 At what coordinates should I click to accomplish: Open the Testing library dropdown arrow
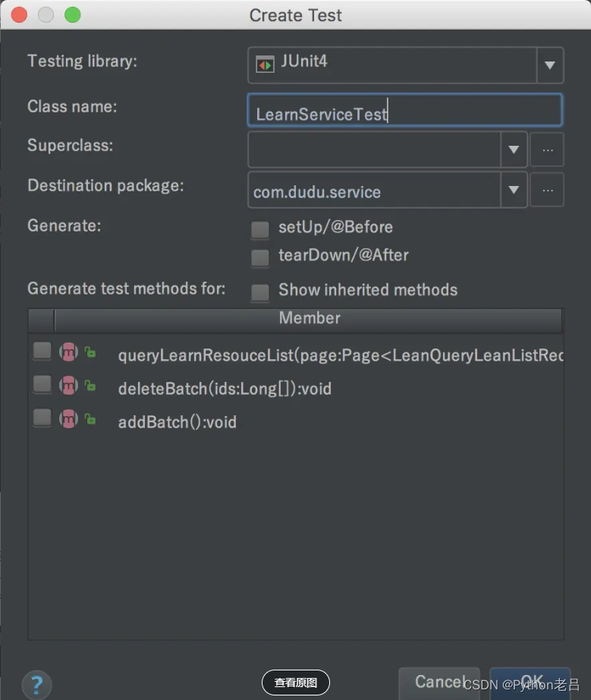[x=550, y=65]
